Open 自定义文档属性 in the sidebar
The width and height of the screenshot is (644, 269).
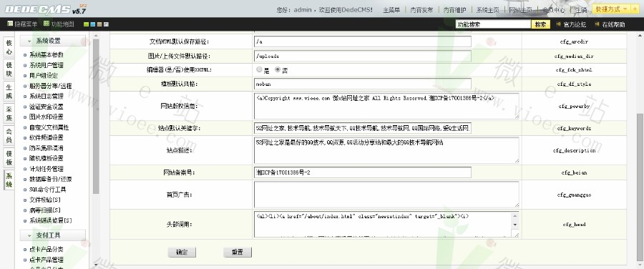(x=49, y=127)
